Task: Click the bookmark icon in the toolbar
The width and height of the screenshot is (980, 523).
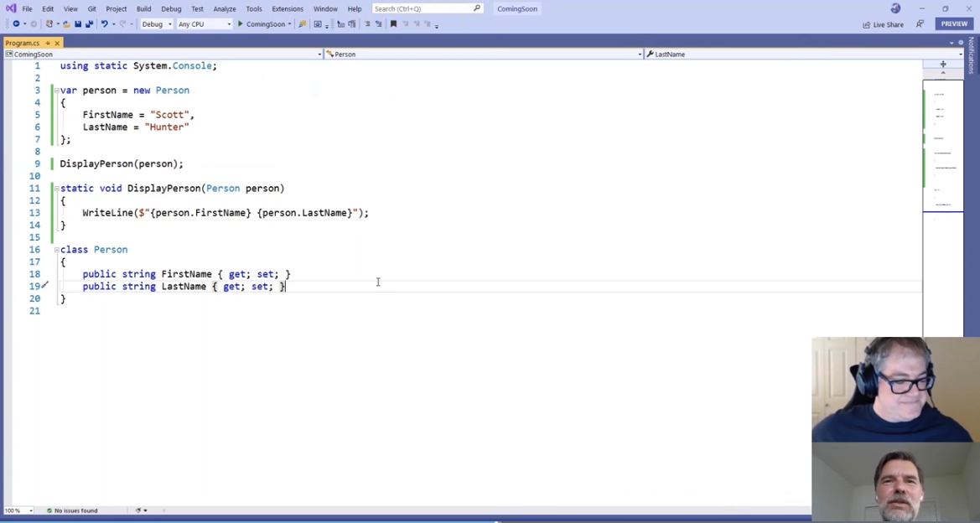Action: [393, 24]
